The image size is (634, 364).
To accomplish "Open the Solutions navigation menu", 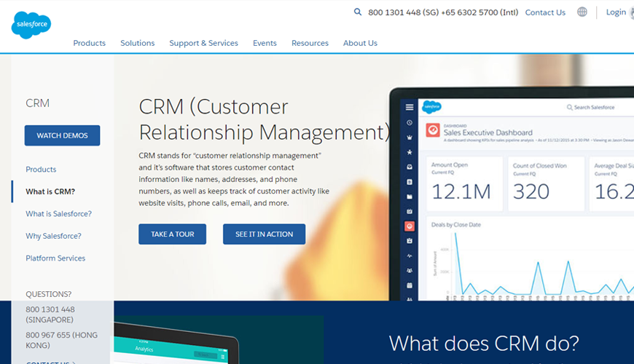I will [x=138, y=43].
